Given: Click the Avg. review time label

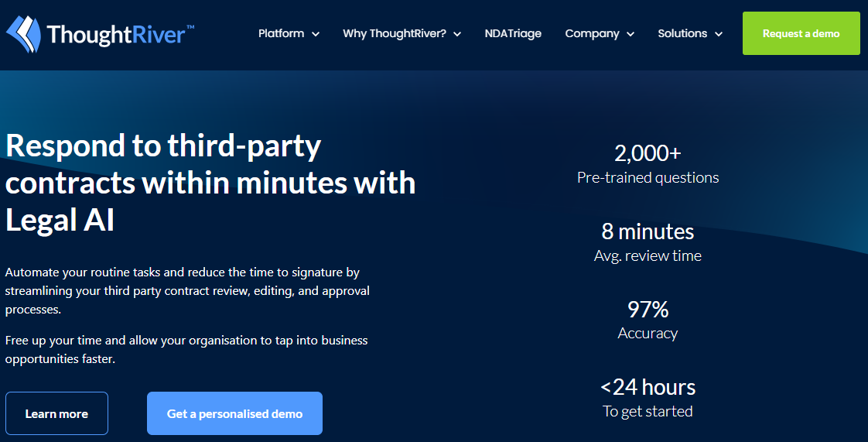Looking at the screenshot, I should (x=648, y=256).
